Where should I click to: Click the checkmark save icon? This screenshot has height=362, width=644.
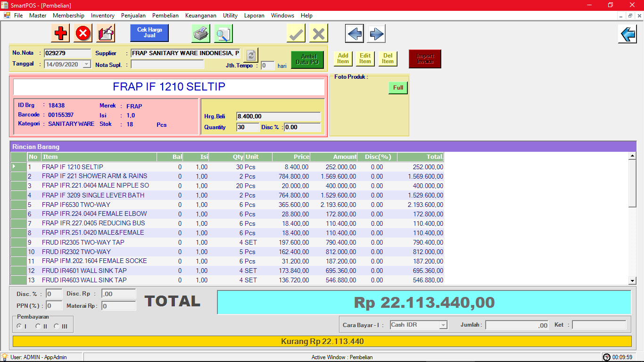tap(296, 33)
